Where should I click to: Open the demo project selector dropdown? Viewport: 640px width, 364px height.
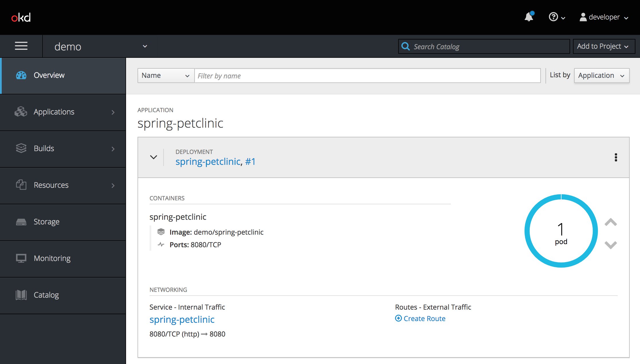(101, 46)
